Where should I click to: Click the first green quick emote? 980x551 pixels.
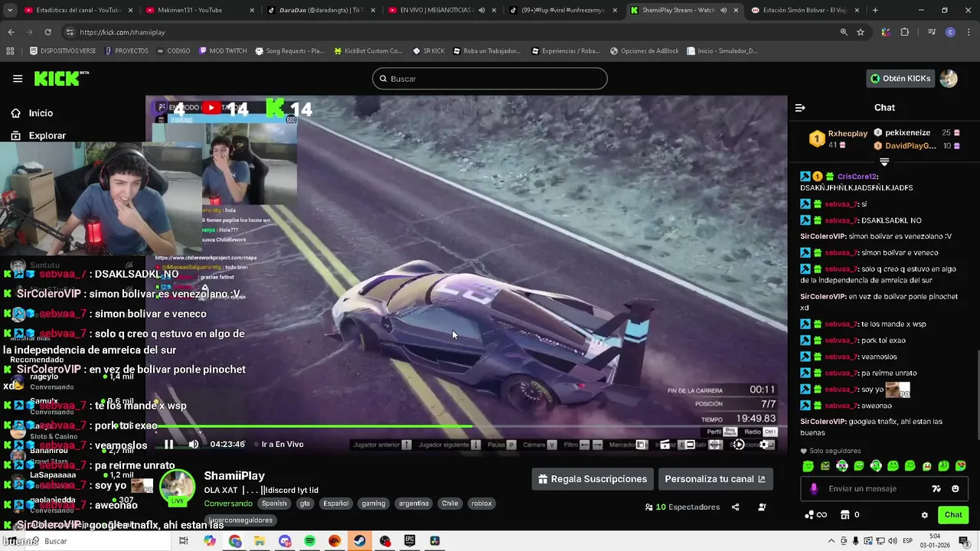[808, 466]
